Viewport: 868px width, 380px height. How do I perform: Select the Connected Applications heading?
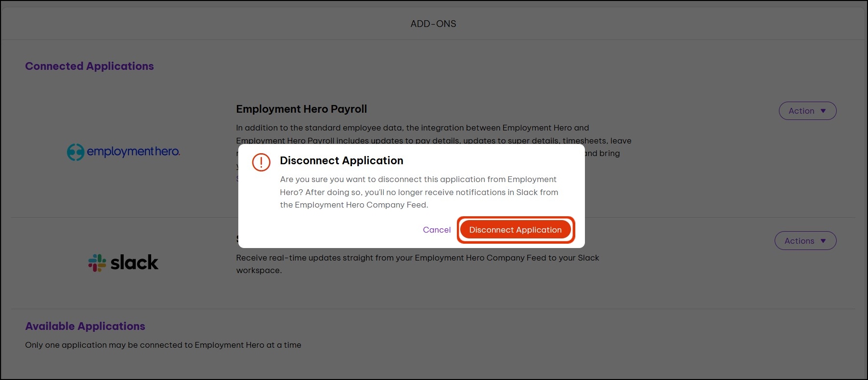pos(90,66)
